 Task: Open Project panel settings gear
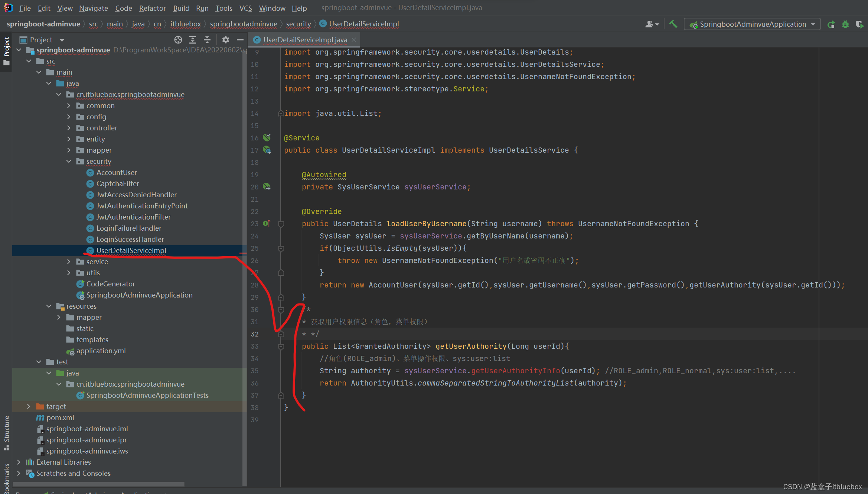[226, 40]
